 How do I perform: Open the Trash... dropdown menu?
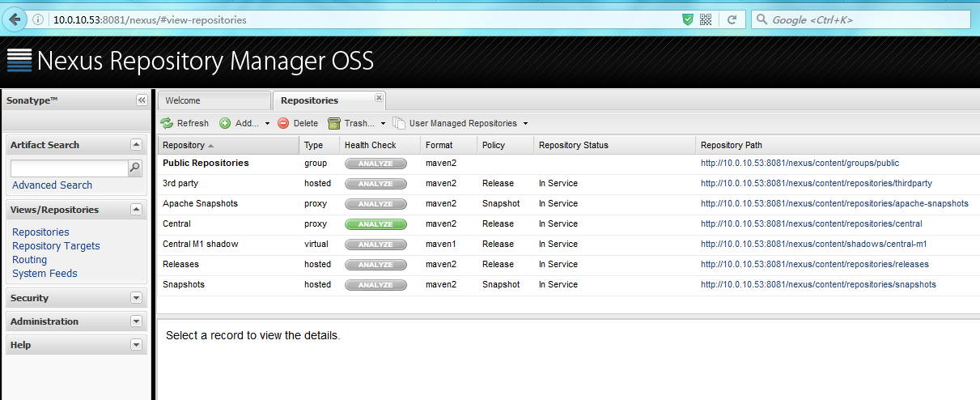[357, 123]
